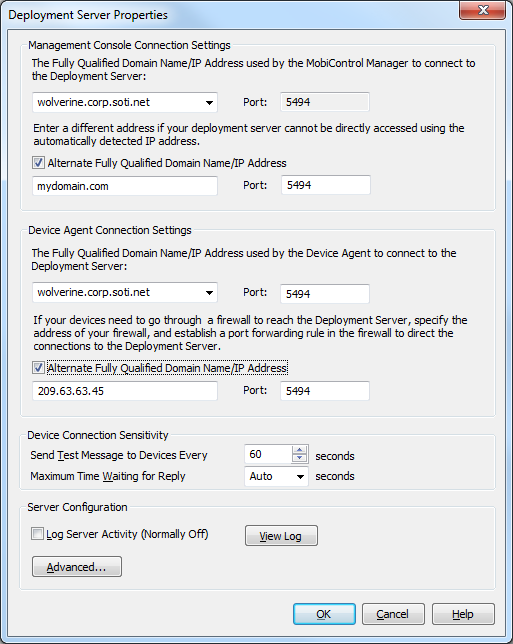Open Management Console wolverine.corp.soti.net dropdown

tap(209, 103)
